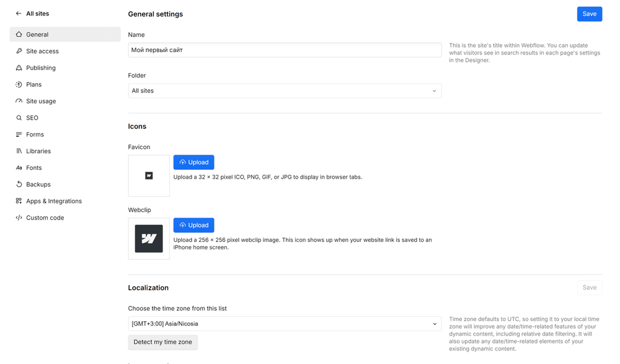
Task: Click the Backups restore icon
Action: pos(19,184)
